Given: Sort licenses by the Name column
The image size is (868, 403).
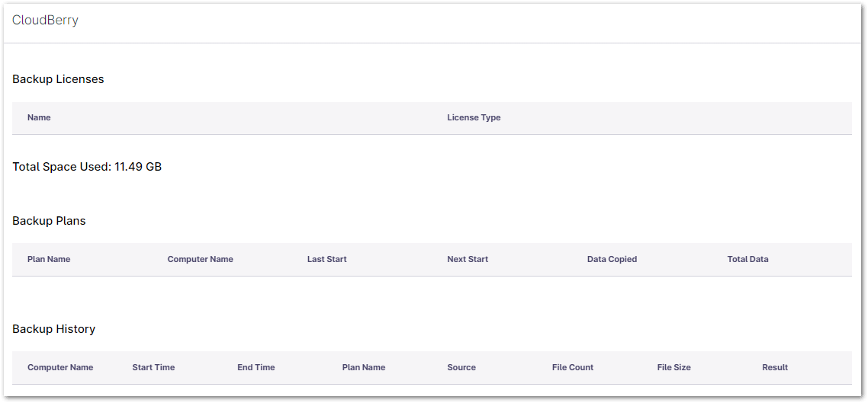Looking at the screenshot, I should (x=39, y=118).
